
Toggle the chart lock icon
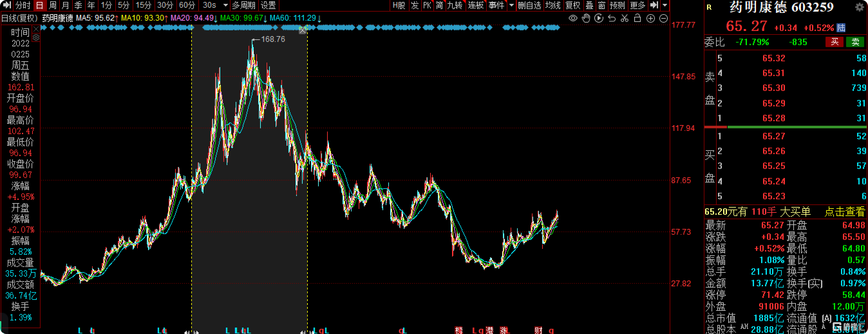(x=637, y=18)
